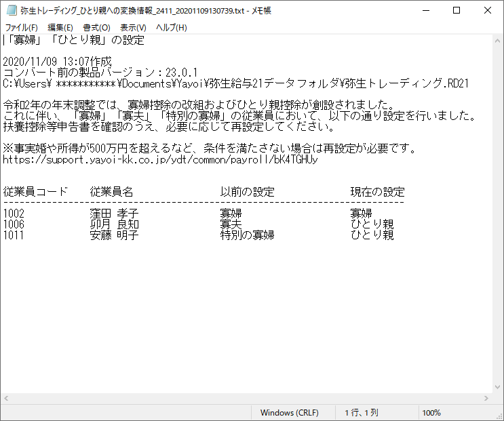
Task: Click the horizontal scrollbar right arrow
Action: [486, 398]
